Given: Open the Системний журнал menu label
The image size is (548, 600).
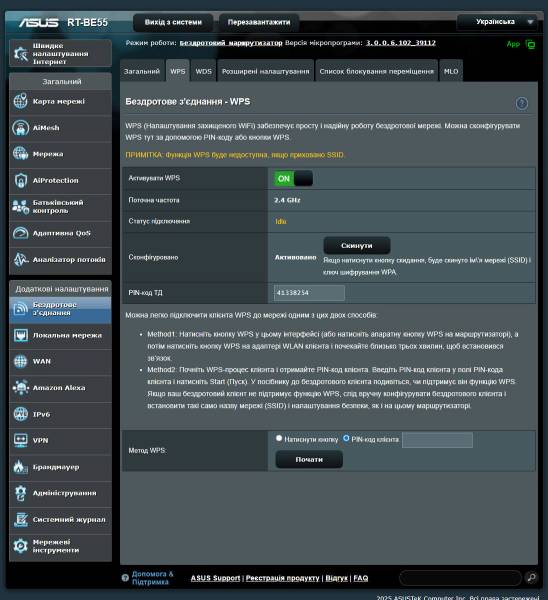Looking at the screenshot, I should 69,520.
